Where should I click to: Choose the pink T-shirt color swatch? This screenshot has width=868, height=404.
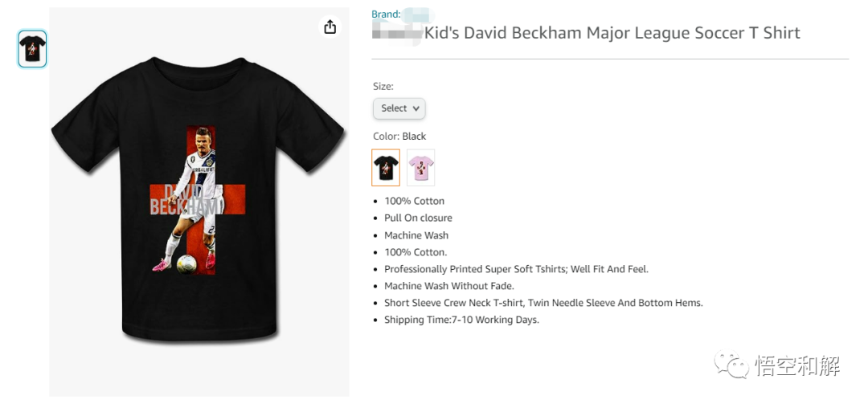click(420, 167)
